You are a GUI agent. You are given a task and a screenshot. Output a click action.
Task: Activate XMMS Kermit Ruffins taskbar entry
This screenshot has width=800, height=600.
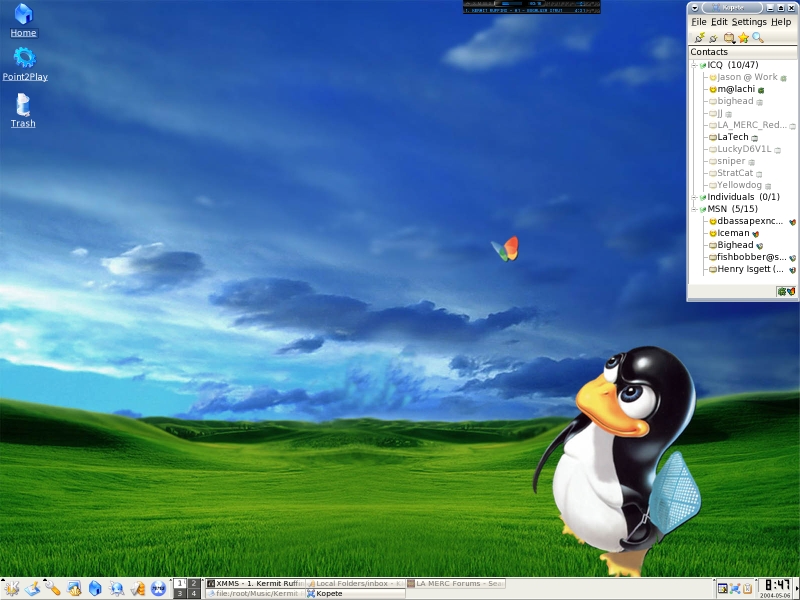(255, 583)
